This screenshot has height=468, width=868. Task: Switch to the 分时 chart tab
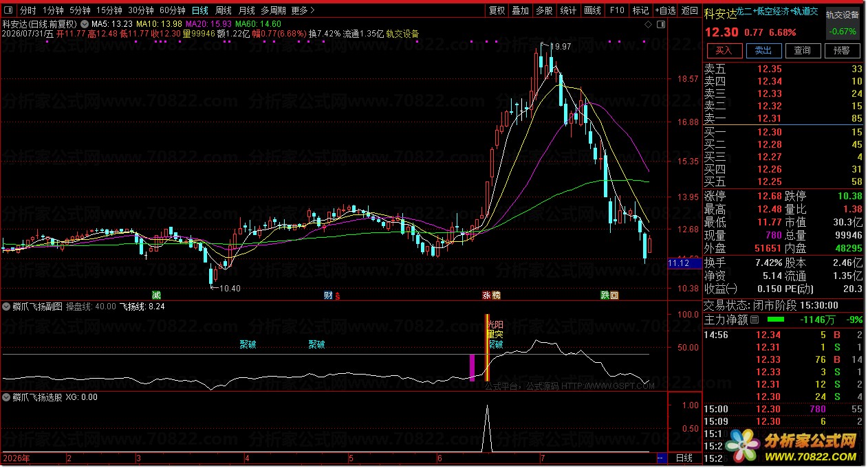tap(28, 10)
